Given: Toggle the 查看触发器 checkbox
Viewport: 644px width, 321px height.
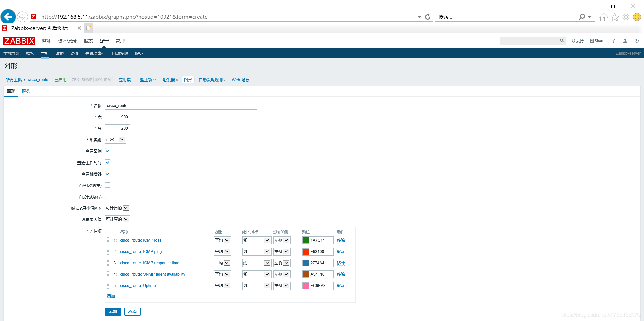Looking at the screenshot, I should (x=108, y=174).
